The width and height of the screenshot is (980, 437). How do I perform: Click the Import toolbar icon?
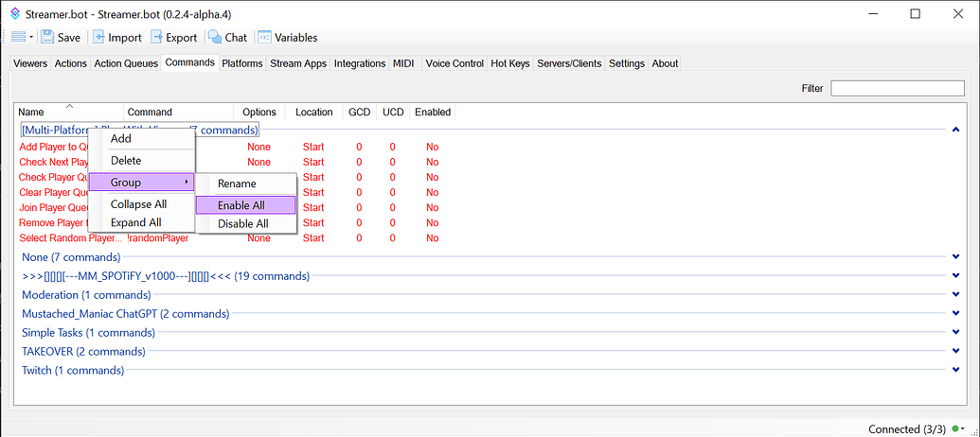[x=99, y=38]
